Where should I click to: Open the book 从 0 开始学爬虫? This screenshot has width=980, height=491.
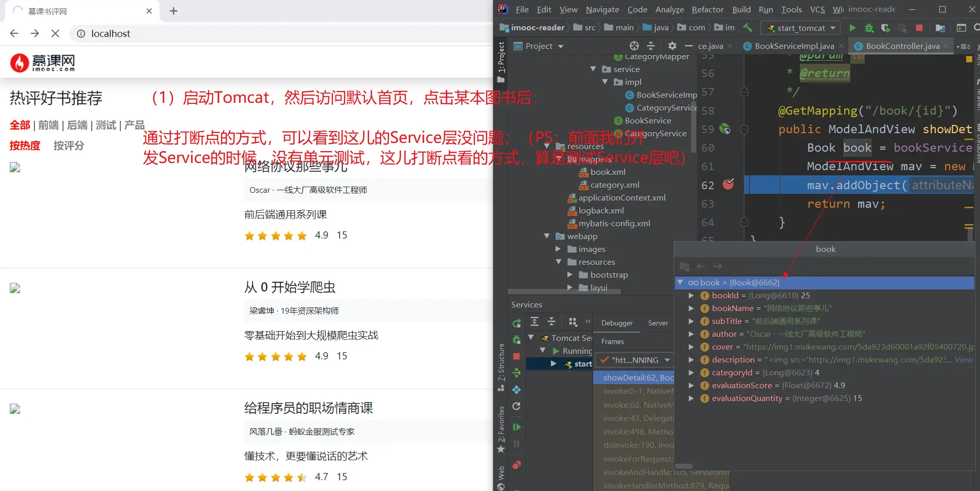290,287
